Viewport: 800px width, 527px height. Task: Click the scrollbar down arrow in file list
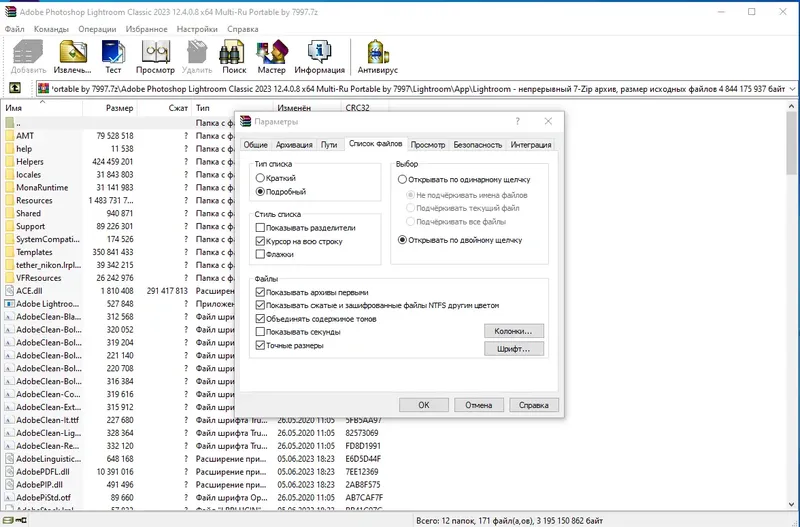coord(791,504)
